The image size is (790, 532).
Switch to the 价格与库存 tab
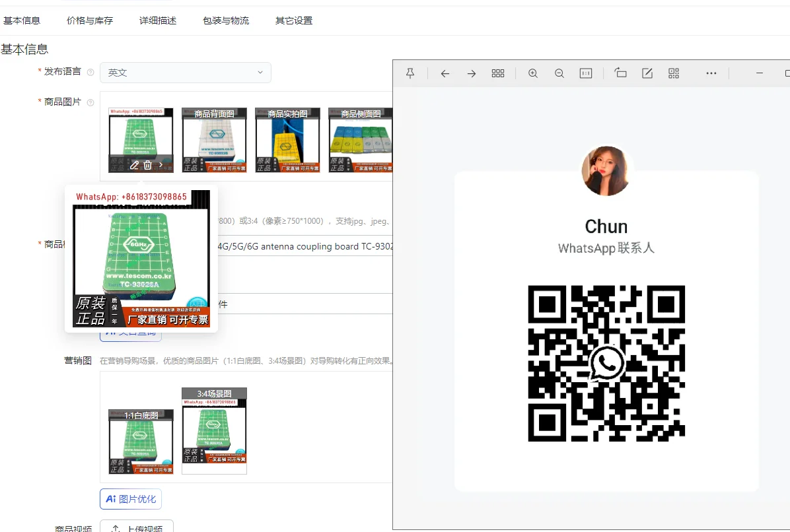(x=90, y=20)
